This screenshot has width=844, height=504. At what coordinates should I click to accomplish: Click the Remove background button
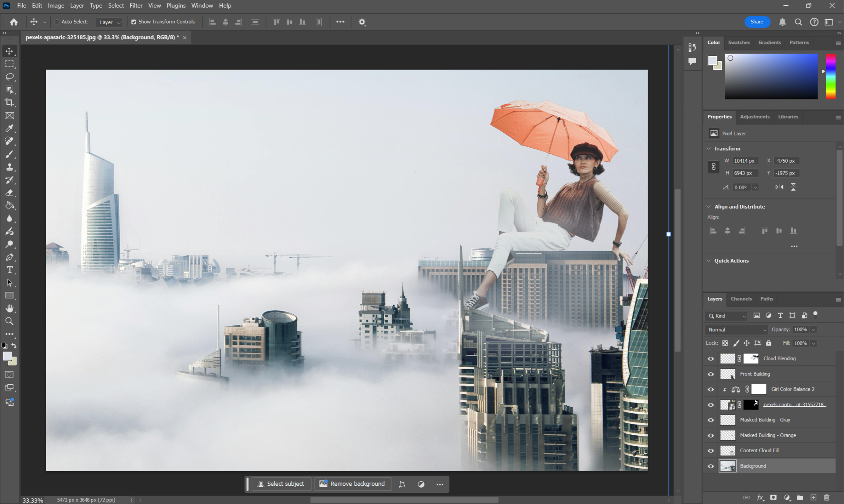click(353, 484)
